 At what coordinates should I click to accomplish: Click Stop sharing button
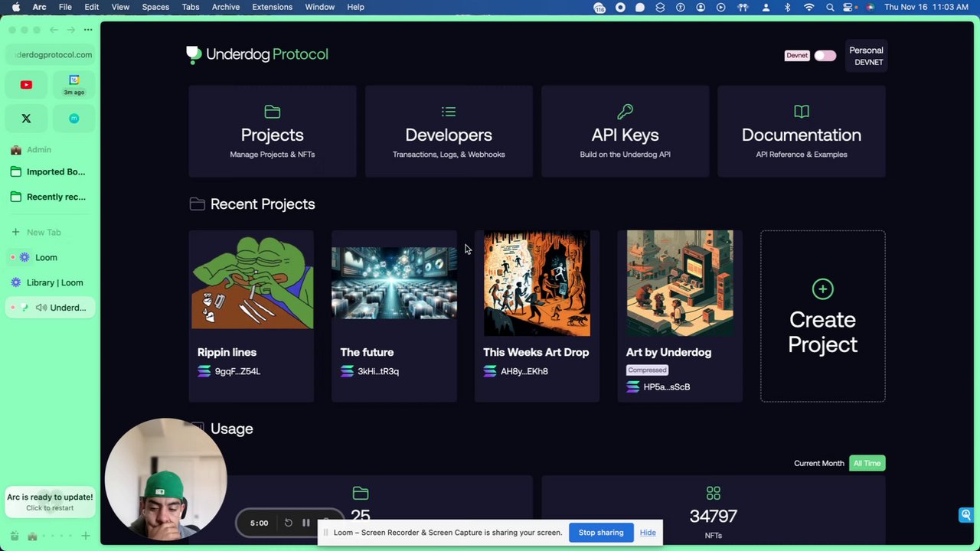coord(601,533)
